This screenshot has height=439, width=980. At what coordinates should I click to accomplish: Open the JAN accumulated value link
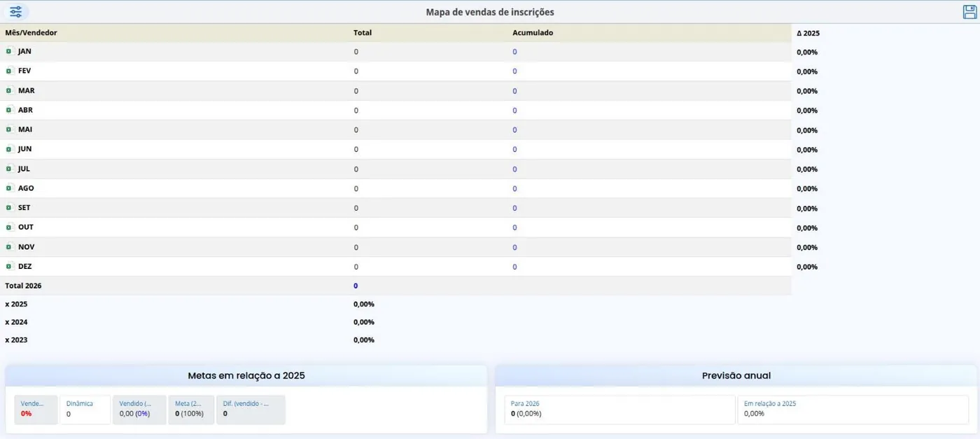tap(514, 52)
